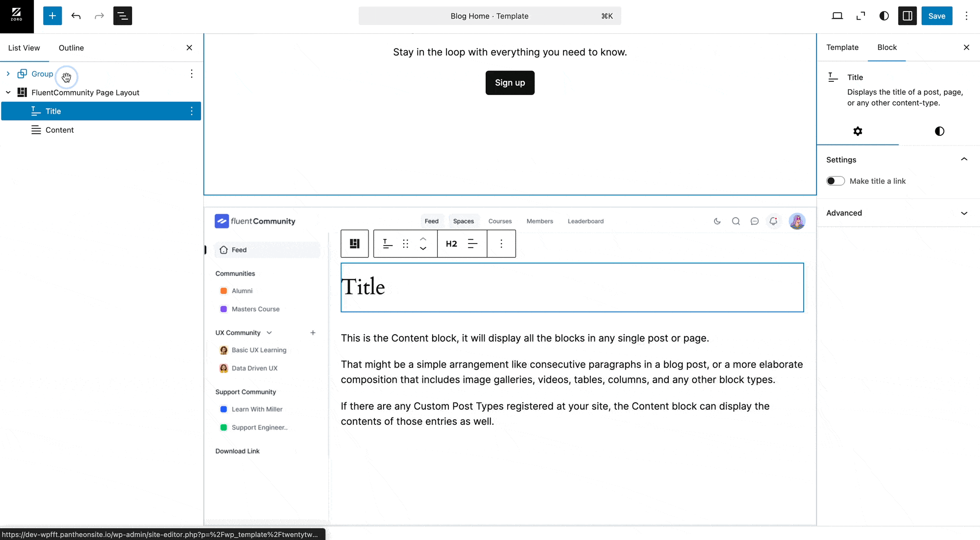
Task: Close the List View panel
Action: tap(189, 48)
